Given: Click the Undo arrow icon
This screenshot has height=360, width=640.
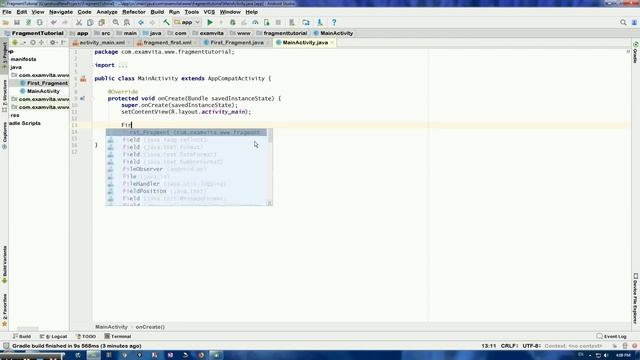Looking at the screenshot, I should click(53, 22).
